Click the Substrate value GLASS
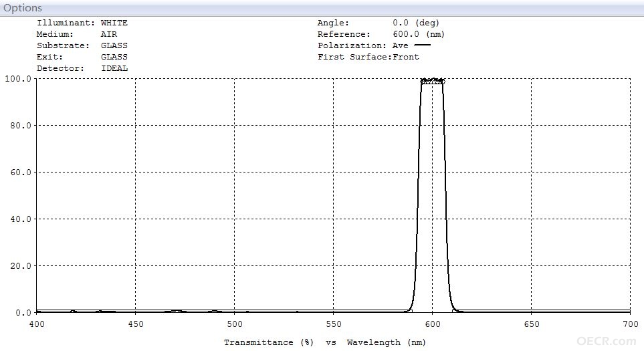 tap(114, 45)
